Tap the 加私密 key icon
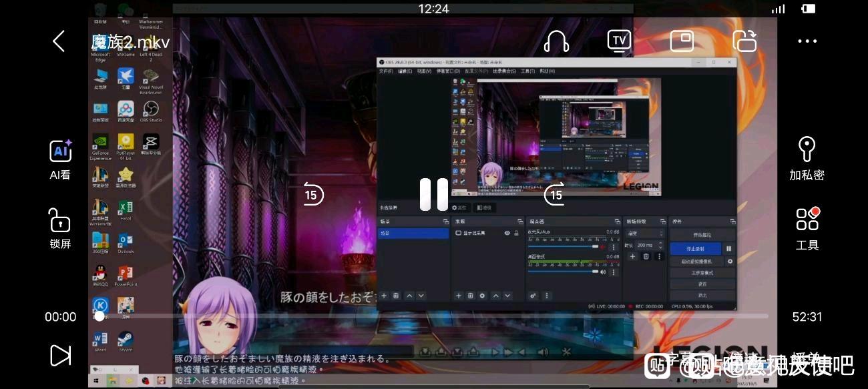The height and width of the screenshot is (389, 868). click(807, 157)
